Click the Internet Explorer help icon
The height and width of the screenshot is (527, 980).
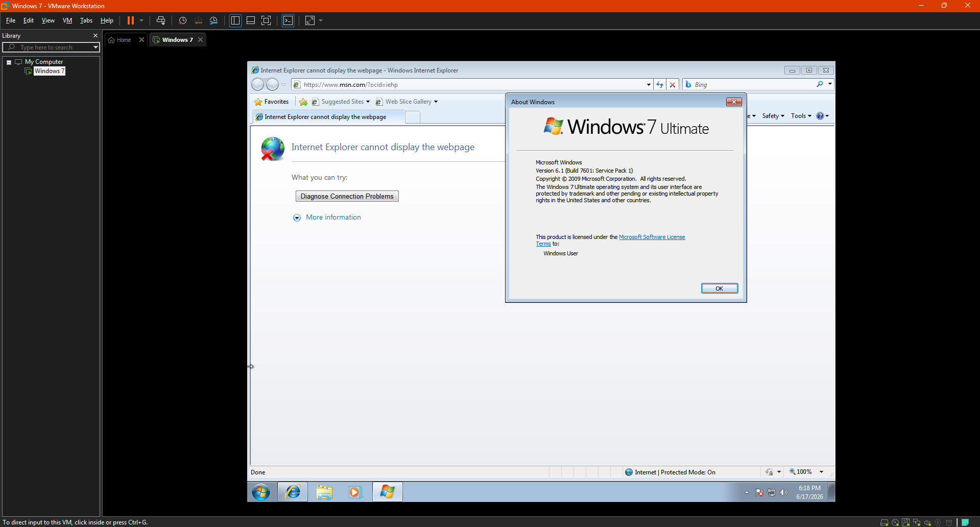coord(820,116)
